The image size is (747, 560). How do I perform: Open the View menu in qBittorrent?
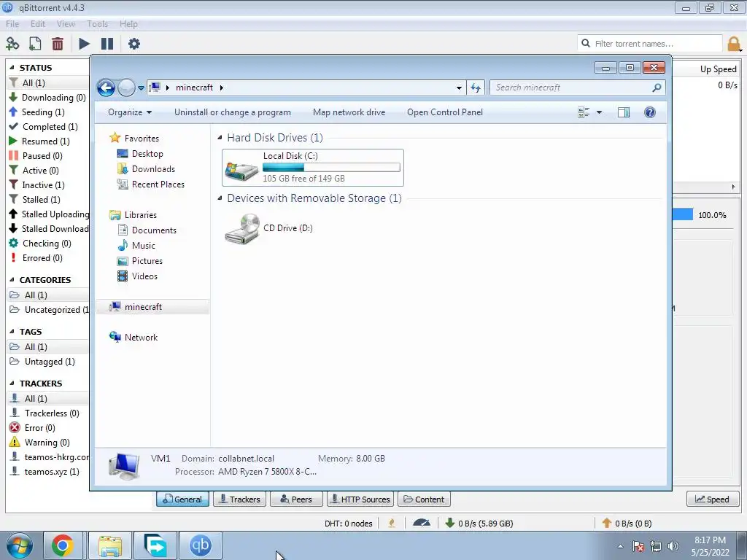pos(66,24)
